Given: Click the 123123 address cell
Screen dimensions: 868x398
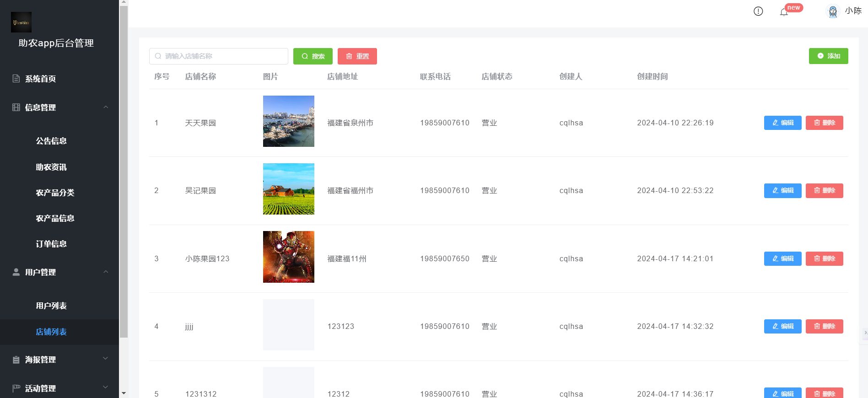Looking at the screenshot, I should (x=341, y=326).
